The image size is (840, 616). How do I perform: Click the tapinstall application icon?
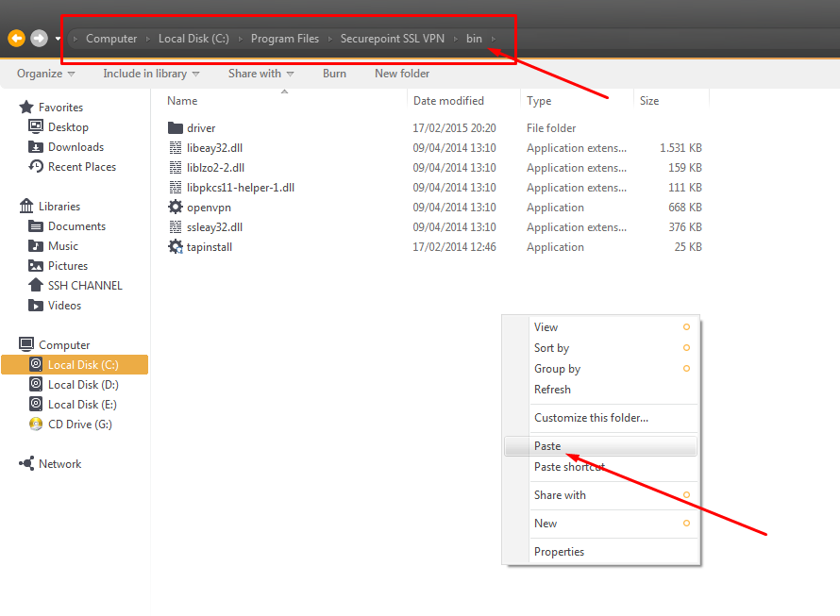tap(176, 247)
